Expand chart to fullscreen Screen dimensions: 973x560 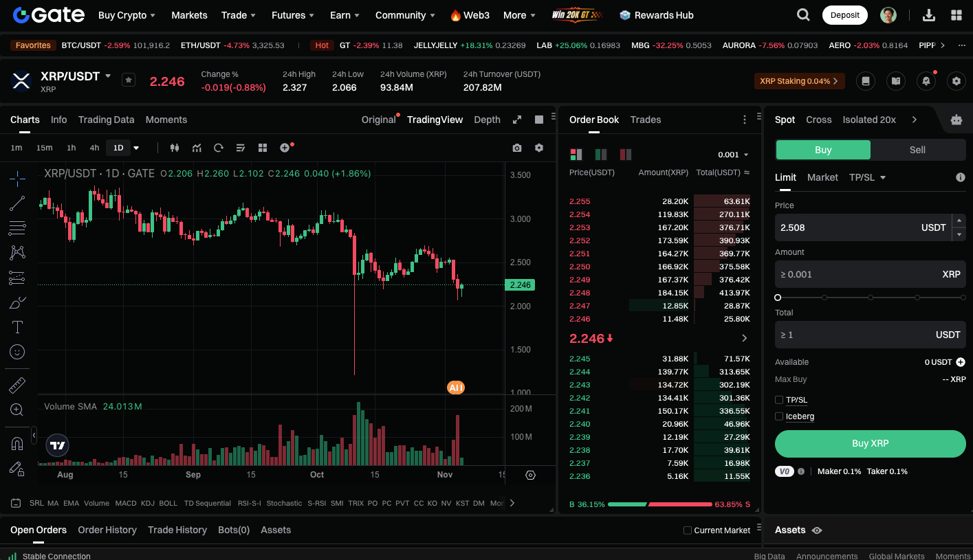pyautogui.click(x=517, y=120)
